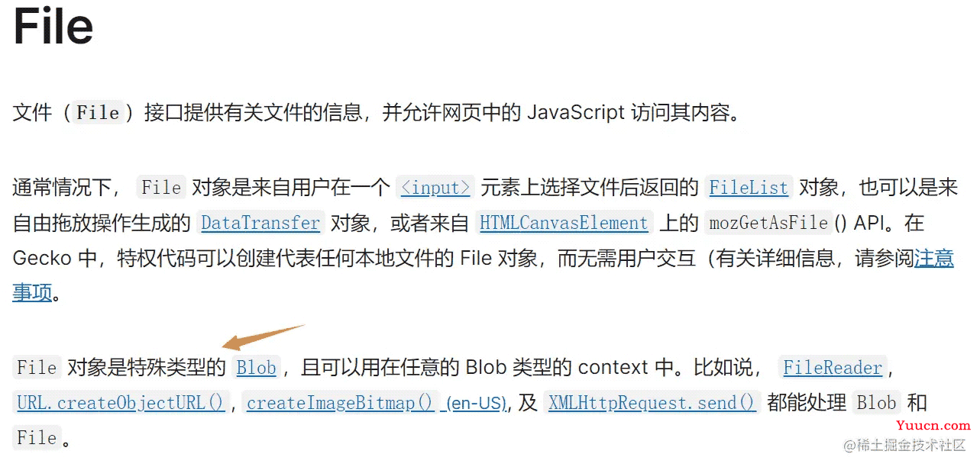Image resolution: width=980 pixels, height=467 pixels.
Task: Open the <input> element link
Action: [436, 187]
